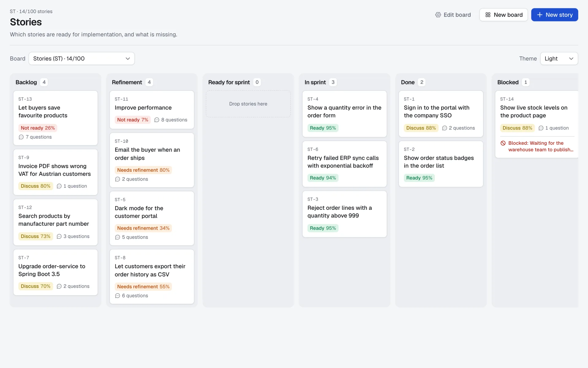
Task: Click the Not ready 26% badge
Action: click(38, 128)
